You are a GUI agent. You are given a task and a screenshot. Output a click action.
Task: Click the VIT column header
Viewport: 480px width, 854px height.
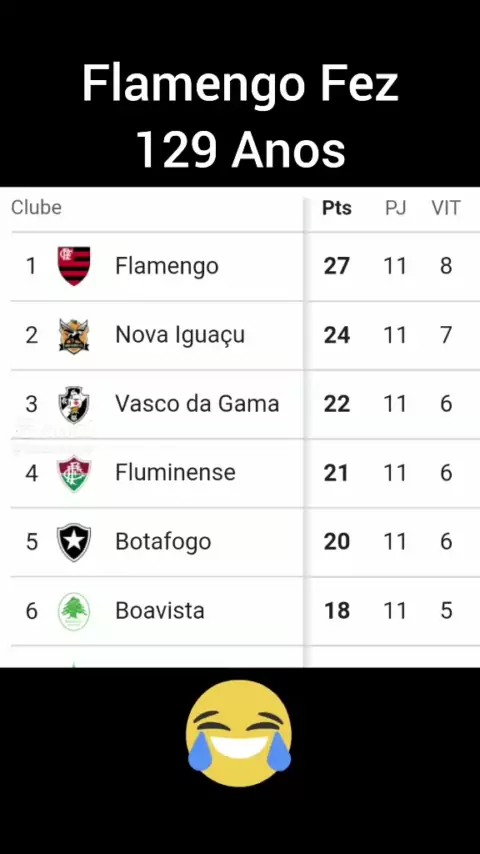[x=446, y=208]
